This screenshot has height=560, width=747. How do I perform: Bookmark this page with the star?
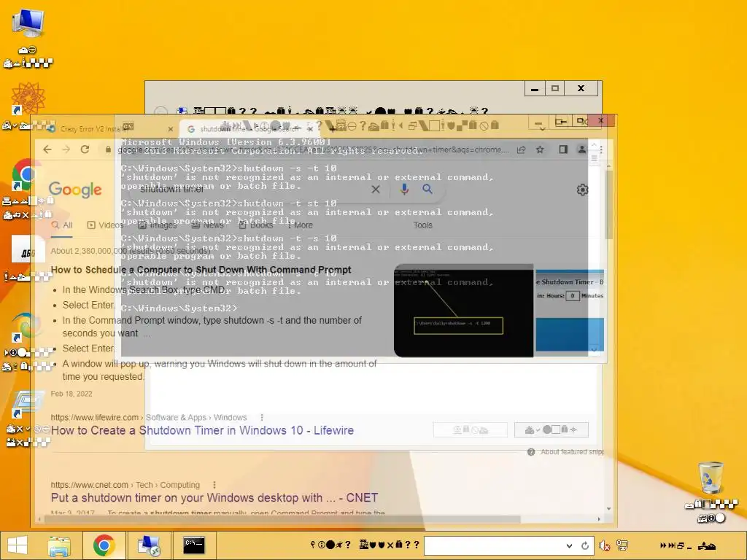coord(540,149)
